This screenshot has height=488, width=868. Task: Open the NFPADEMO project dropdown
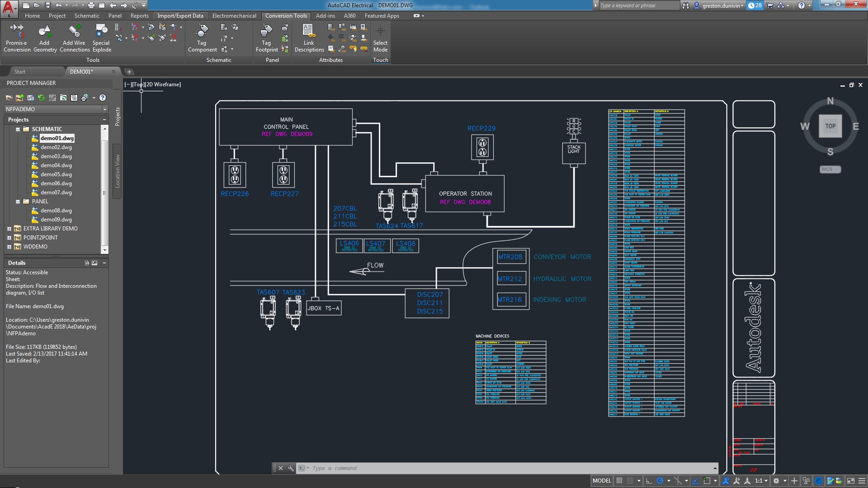pyautogui.click(x=105, y=109)
